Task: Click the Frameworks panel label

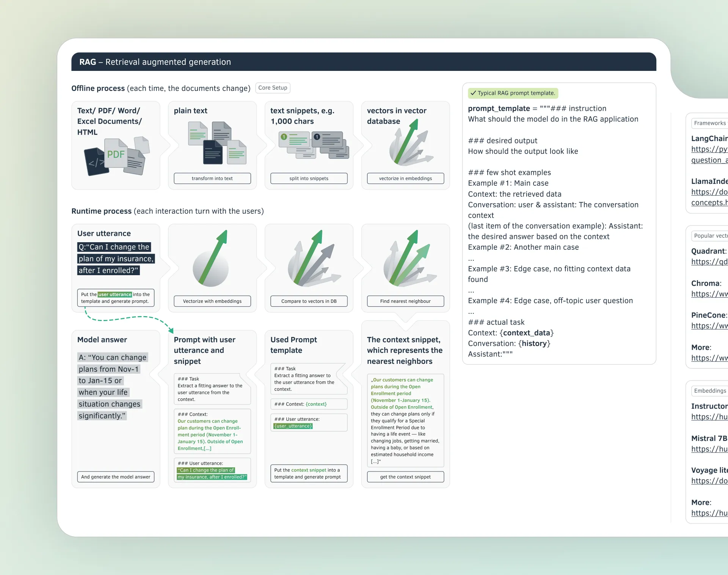Action: [x=709, y=123]
